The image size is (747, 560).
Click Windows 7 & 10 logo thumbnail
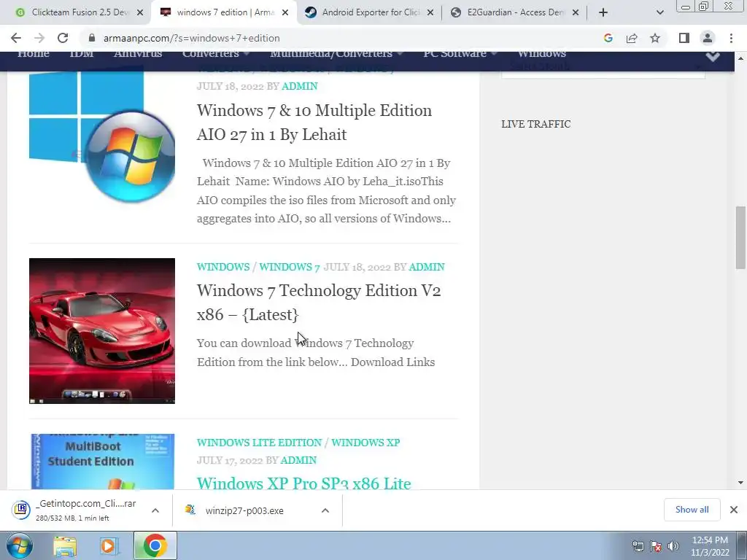[x=102, y=136]
